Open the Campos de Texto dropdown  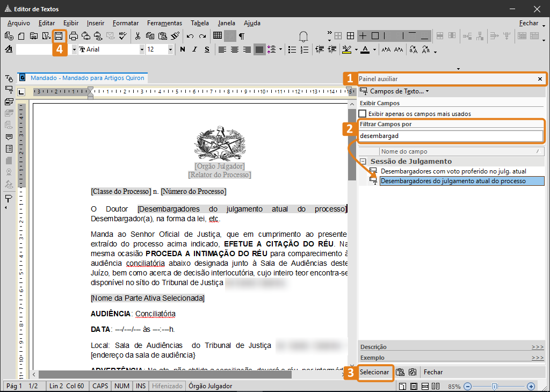(427, 91)
